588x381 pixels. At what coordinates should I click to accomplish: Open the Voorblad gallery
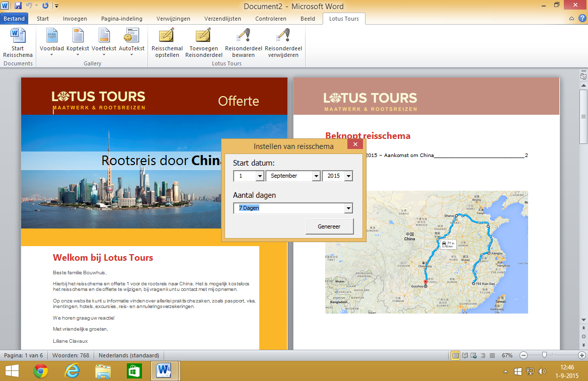pyautogui.click(x=52, y=42)
